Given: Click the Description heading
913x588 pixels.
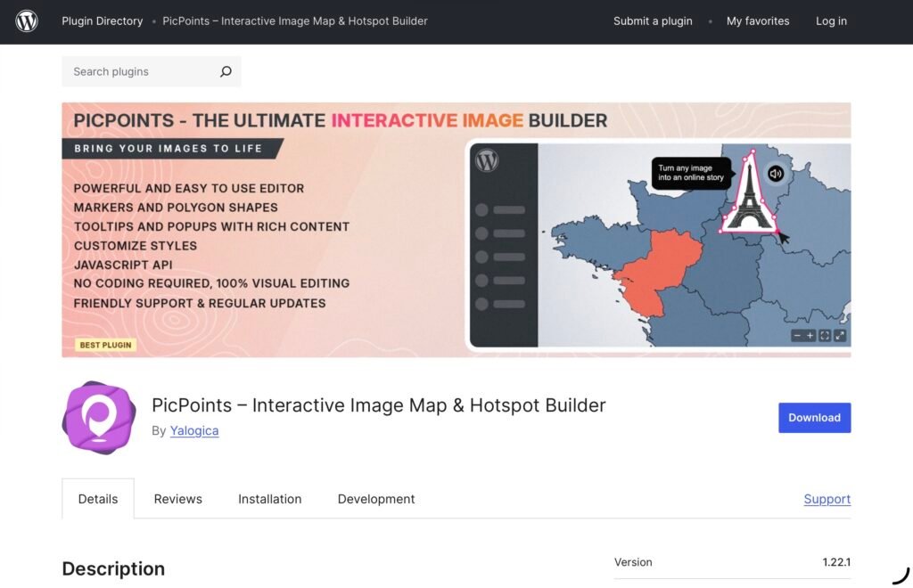Looking at the screenshot, I should pos(113,568).
